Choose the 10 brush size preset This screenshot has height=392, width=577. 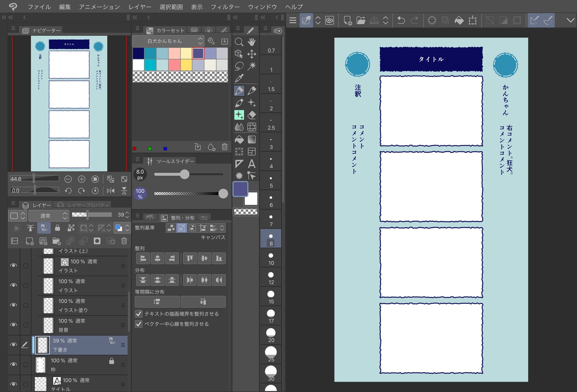[x=271, y=259]
